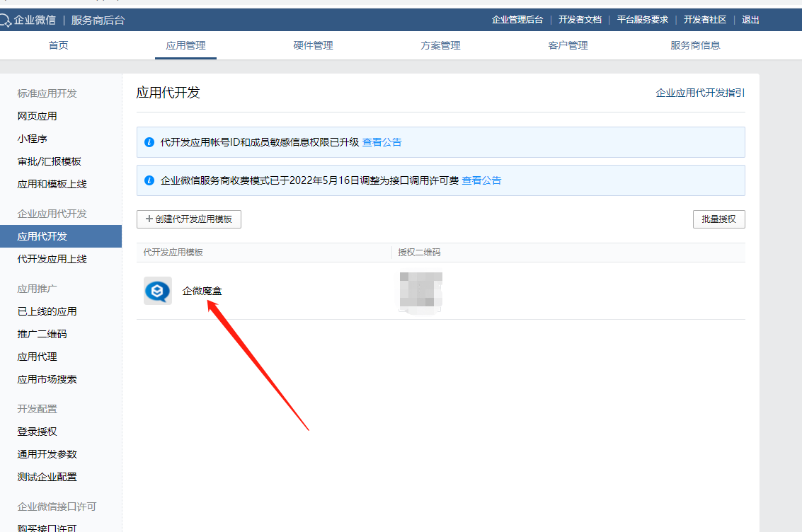Open the blurred authorization QR code thumbnail
This screenshot has height=532, width=802.
tap(420, 291)
